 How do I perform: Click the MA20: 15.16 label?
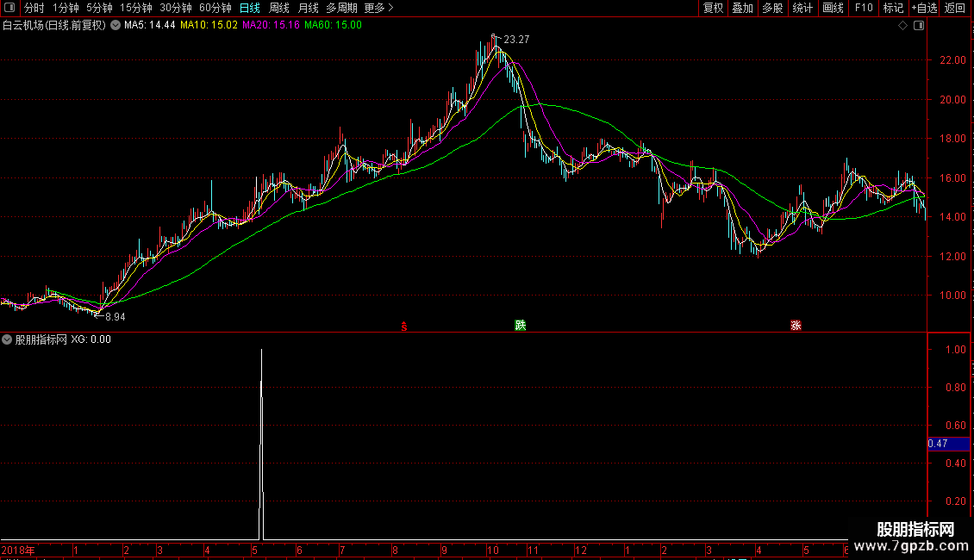[271, 25]
